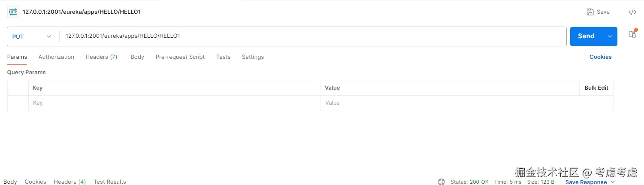Click the Cookies link
This screenshot has height=185, width=644.
coord(600,57)
